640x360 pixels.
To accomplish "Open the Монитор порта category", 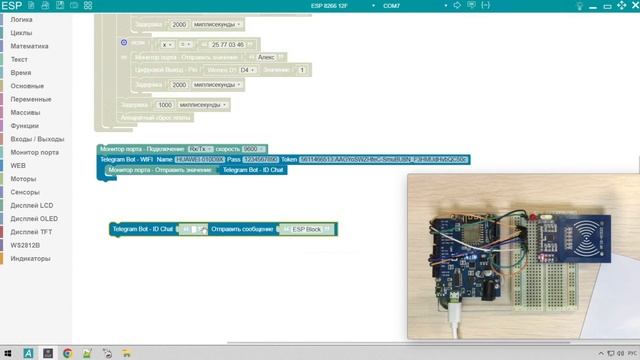I will tap(35, 152).
